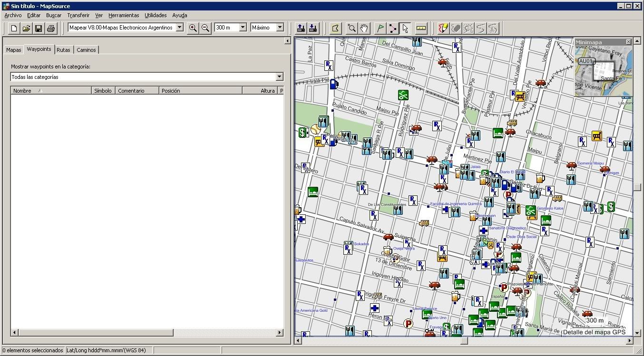Activate the Zoom tool with magnifier cursor
644x356 pixels.
pyautogui.click(x=351, y=28)
